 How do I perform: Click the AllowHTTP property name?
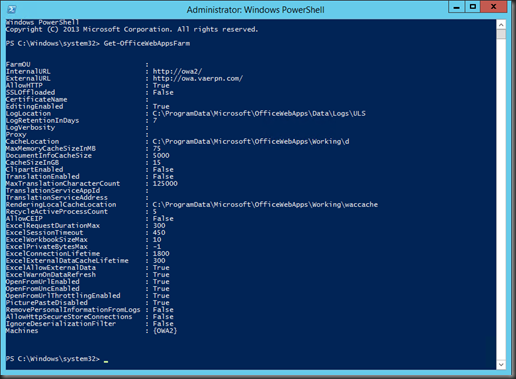click(x=24, y=85)
